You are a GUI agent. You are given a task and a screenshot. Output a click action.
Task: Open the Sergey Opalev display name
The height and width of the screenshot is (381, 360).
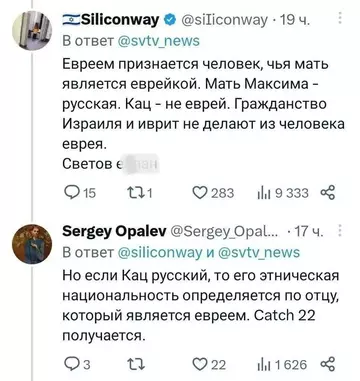114,231
